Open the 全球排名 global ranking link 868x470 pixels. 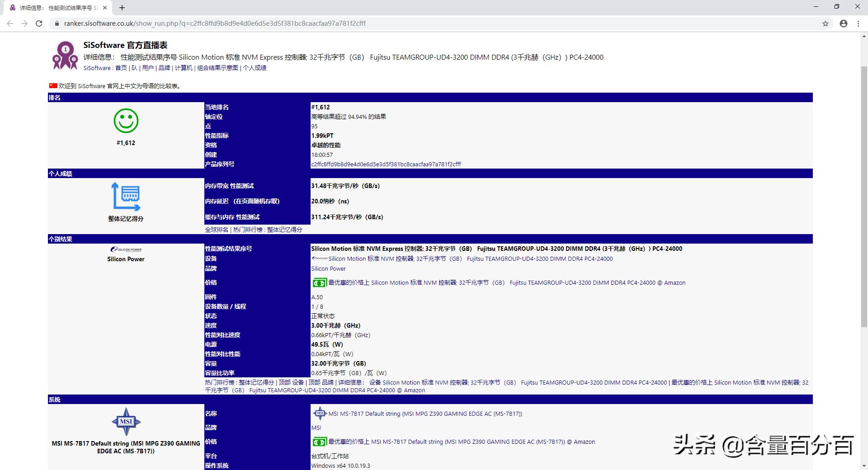pos(217,230)
